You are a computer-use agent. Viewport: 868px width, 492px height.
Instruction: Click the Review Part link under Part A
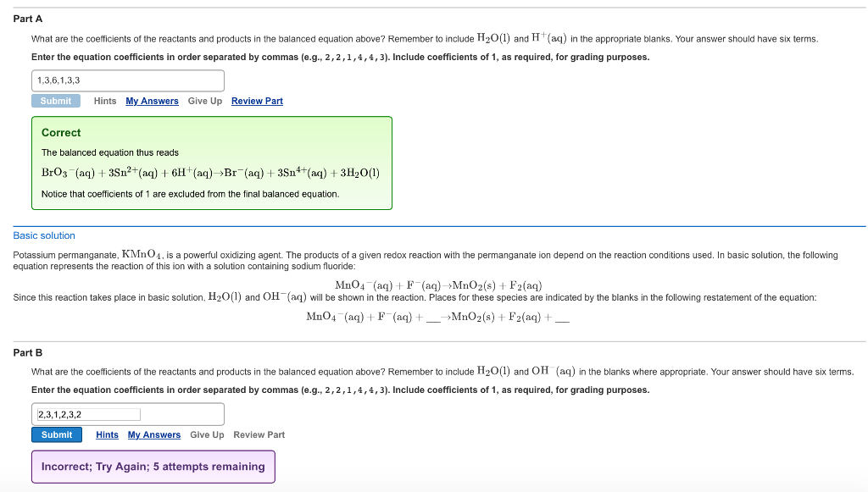coord(257,101)
